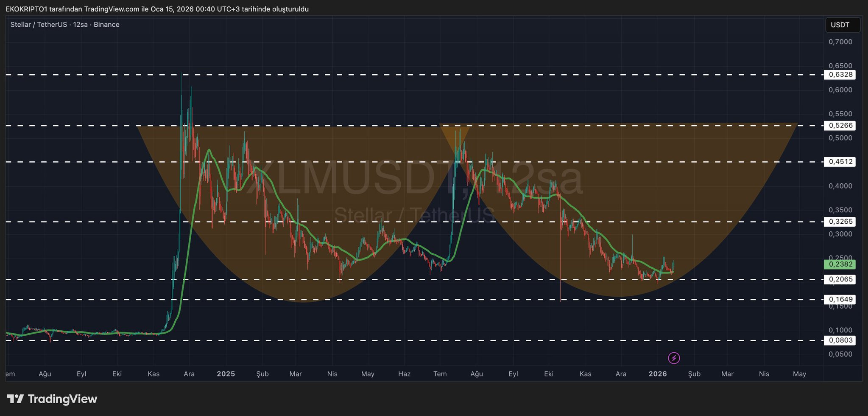
Task: Select the 0,5266 price level label
Action: [839, 126]
